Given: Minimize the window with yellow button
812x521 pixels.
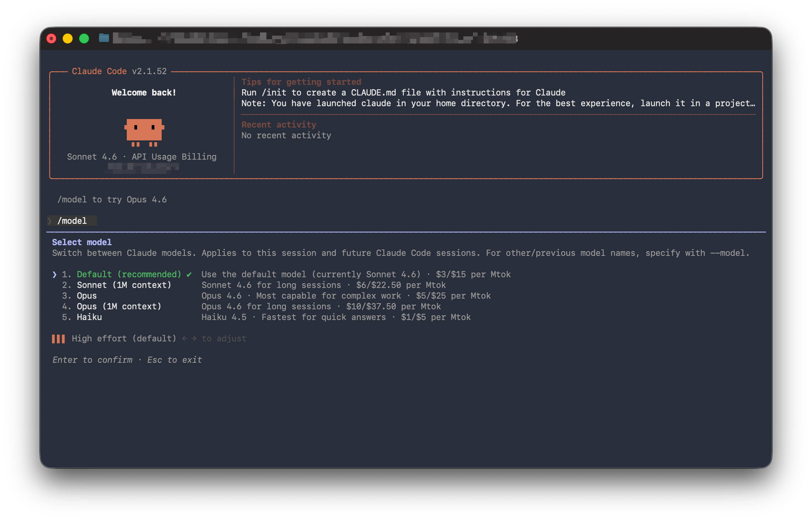Looking at the screenshot, I should tap(68, 38).
